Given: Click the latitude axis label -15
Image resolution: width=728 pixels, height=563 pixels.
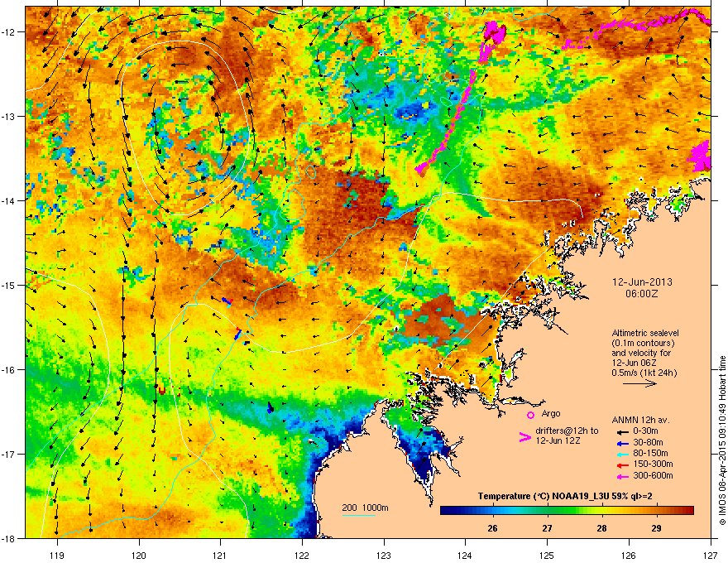Looking at the screenshot, I should [x=8, y=285].
